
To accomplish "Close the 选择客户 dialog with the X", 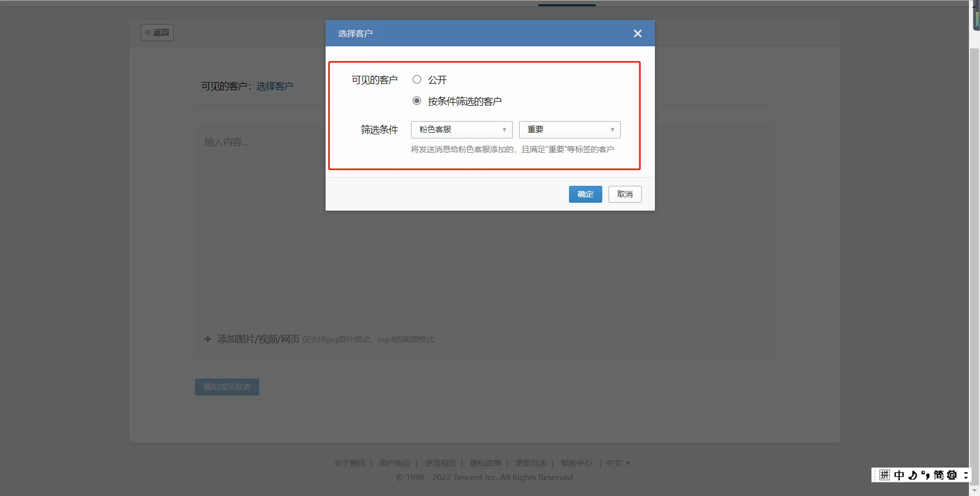I will coord(638,33).
